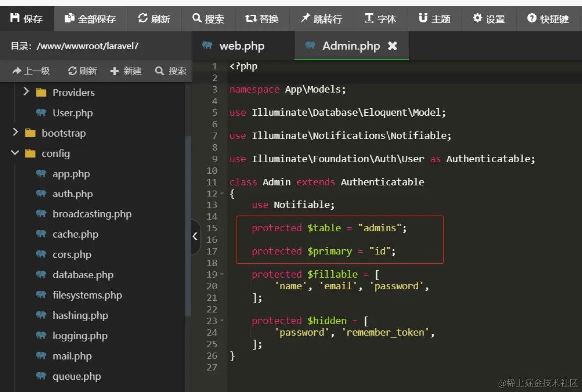Go up one level (上一级)
This screenshot has height=392, width=582.
click(x=31, y=71)
